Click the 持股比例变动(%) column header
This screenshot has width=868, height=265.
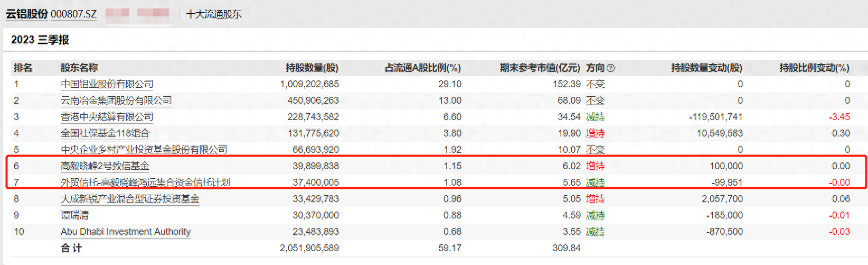point(814,68)
